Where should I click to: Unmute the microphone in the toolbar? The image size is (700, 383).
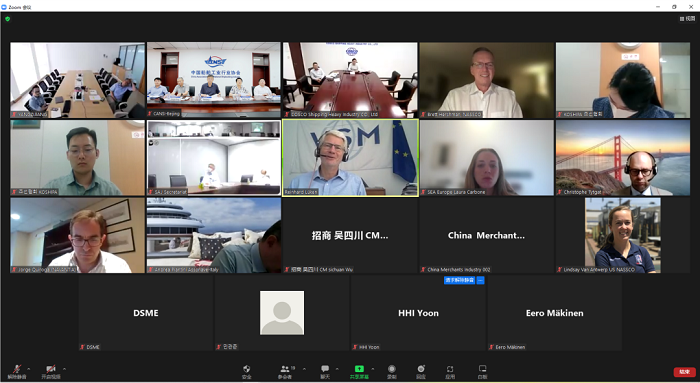[x=17, y=371]
